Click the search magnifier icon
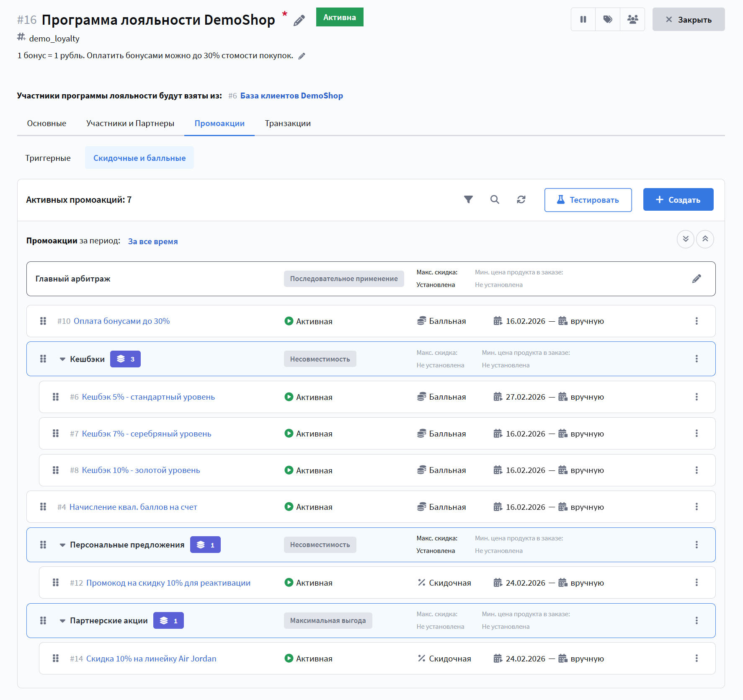This screenshot has width=743, height=700. [495, 199]
